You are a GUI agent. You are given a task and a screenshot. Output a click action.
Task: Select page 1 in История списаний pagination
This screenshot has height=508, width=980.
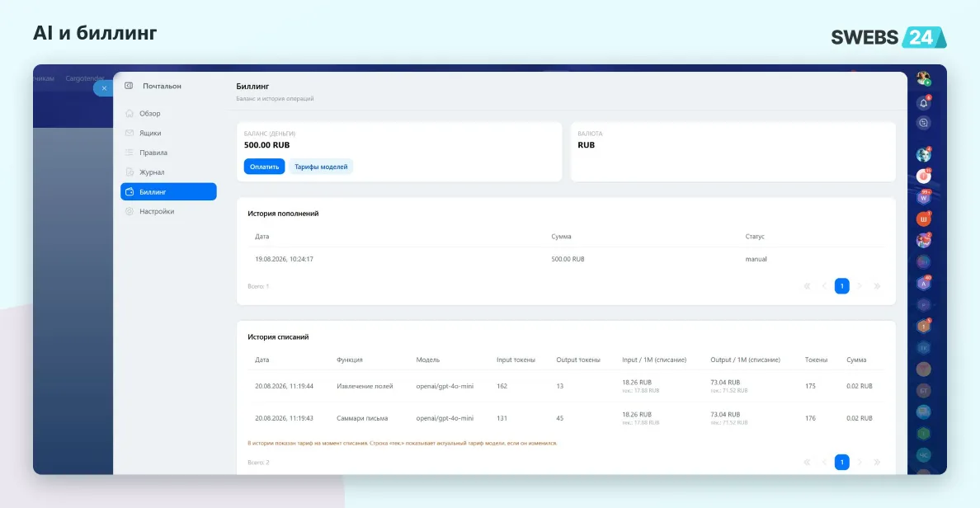coord(842,463)
